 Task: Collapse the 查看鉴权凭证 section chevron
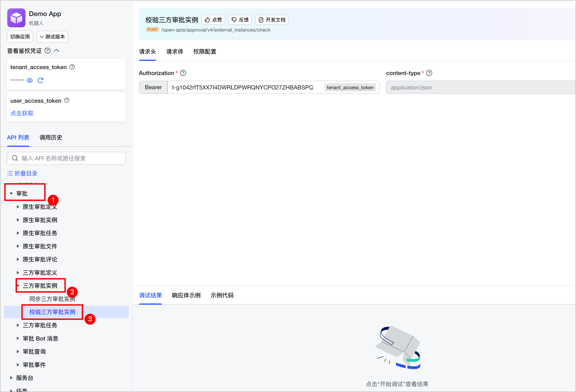(57, 51)
